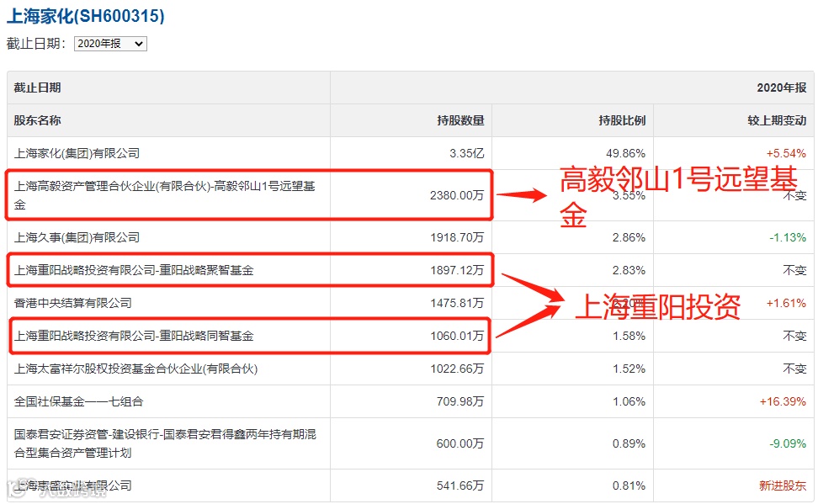Click the 1475.81万 holding amount

457,303
